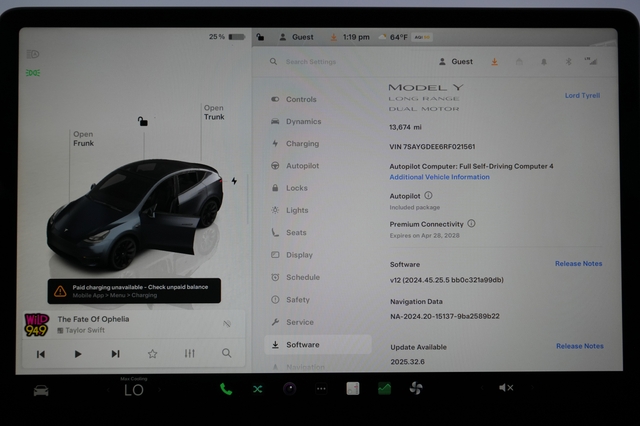Open the green chart app icon
Screen dimensions: 640x426
pos(384,388)
